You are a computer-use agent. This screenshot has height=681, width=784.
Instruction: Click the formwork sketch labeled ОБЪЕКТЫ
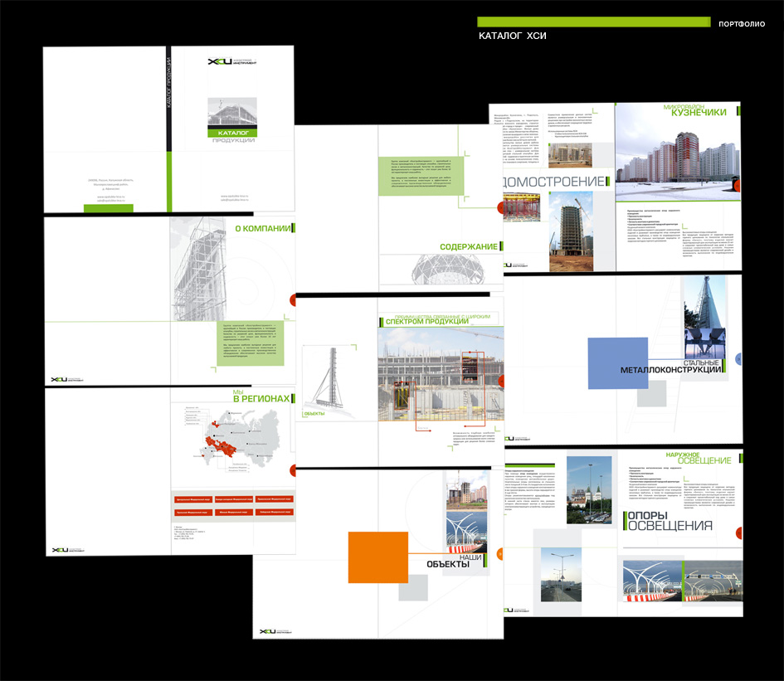(x=329, y=382)
